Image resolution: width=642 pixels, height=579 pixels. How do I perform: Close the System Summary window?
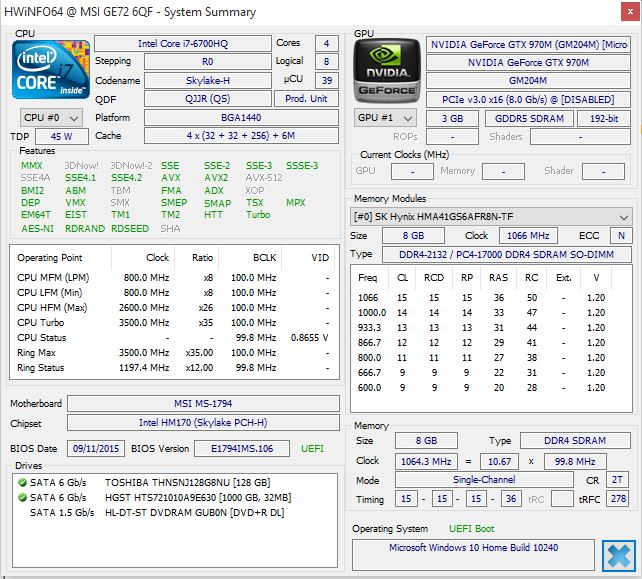[x=630, y=12]
